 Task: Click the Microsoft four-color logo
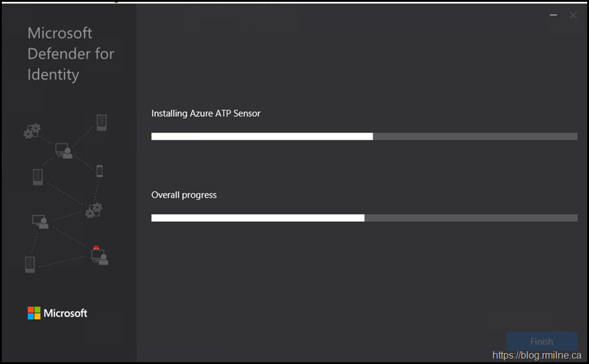[34, 313]
